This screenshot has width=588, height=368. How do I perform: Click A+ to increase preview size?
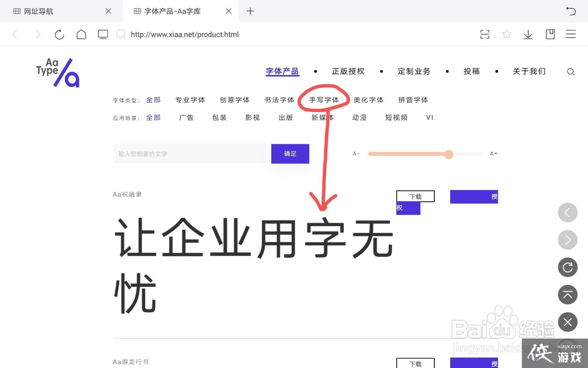click(494, 154)
